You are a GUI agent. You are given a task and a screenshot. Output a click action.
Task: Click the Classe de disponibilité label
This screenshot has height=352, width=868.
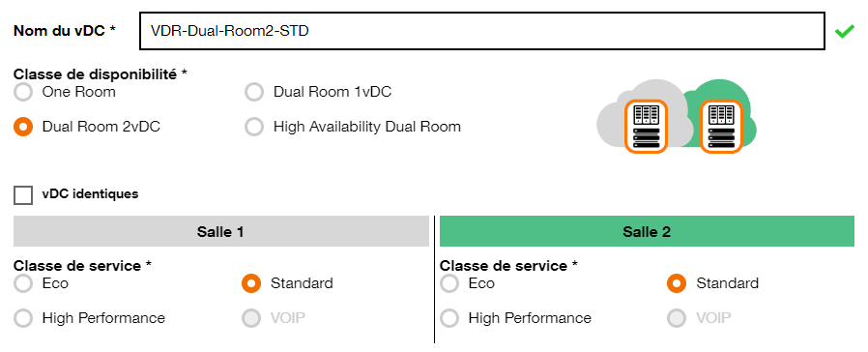(x=101, y=74)
